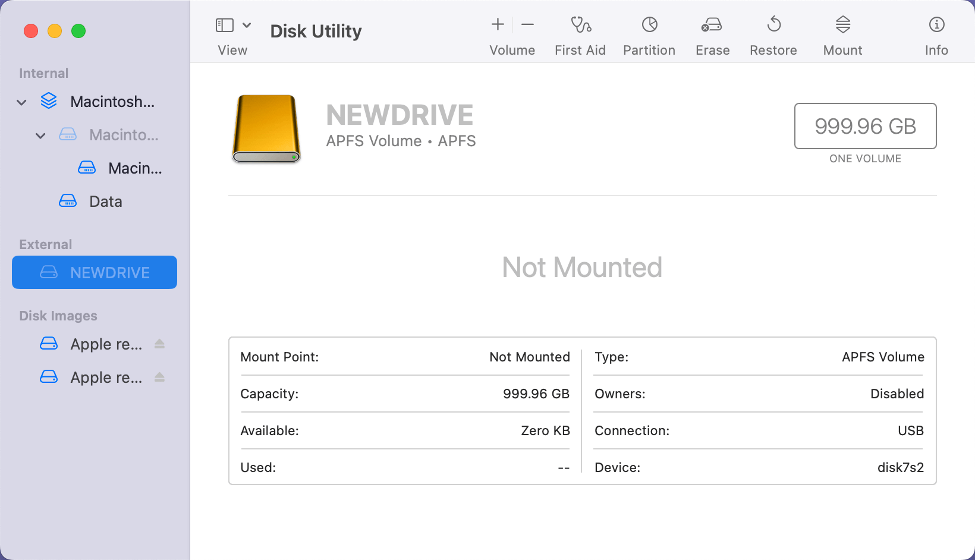
Task: Select the Data volume in the sidebar
Action: [x=105, y=201]
